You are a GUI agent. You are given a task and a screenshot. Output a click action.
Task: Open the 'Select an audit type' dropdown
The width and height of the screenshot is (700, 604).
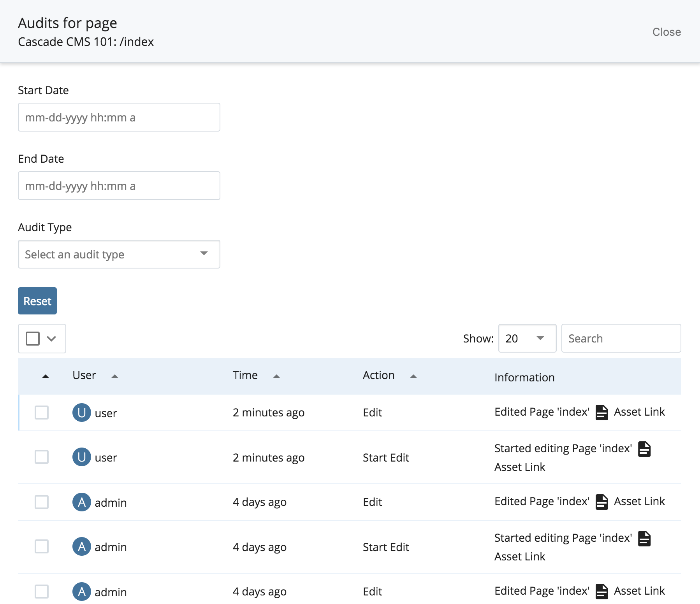click(x=119, y=254)
